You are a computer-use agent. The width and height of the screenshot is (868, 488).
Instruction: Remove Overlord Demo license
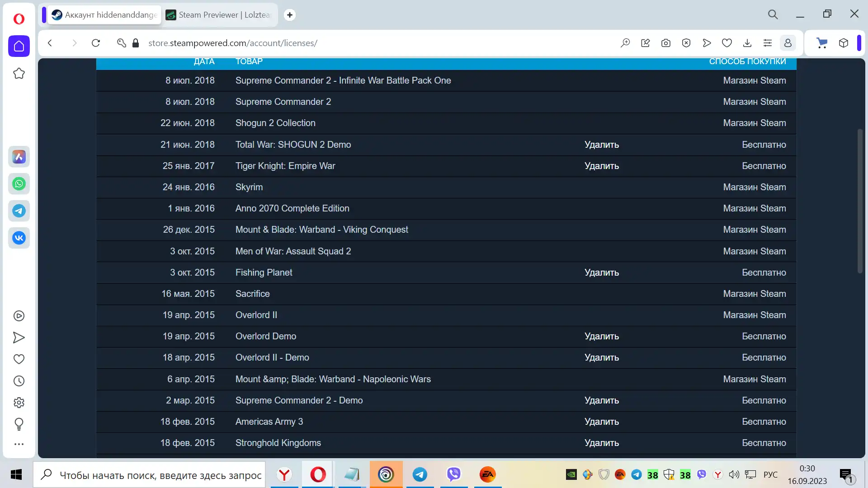tap(602, 336)
